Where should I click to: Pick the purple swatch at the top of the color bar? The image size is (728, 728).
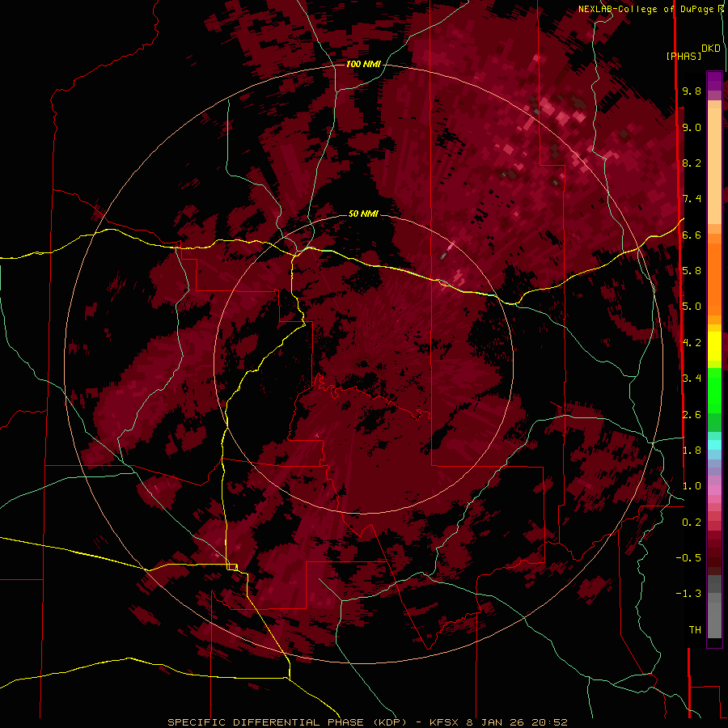714,81
